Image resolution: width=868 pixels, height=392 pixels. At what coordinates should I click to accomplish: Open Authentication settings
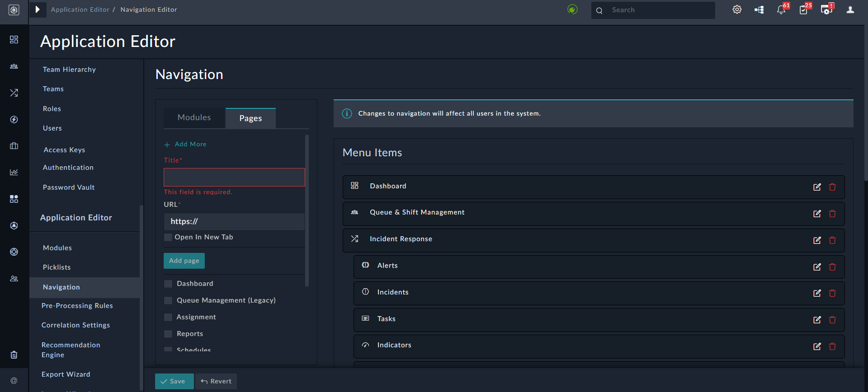68,168
